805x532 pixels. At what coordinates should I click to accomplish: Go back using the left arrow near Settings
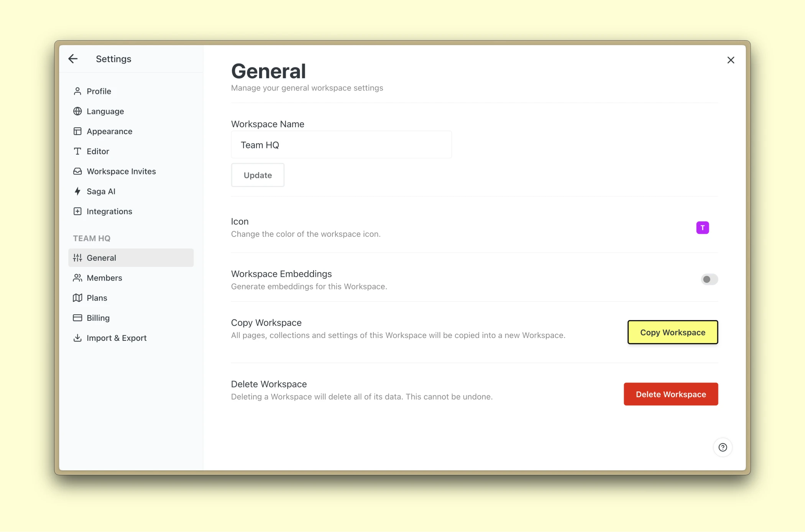tap(73, 59)
